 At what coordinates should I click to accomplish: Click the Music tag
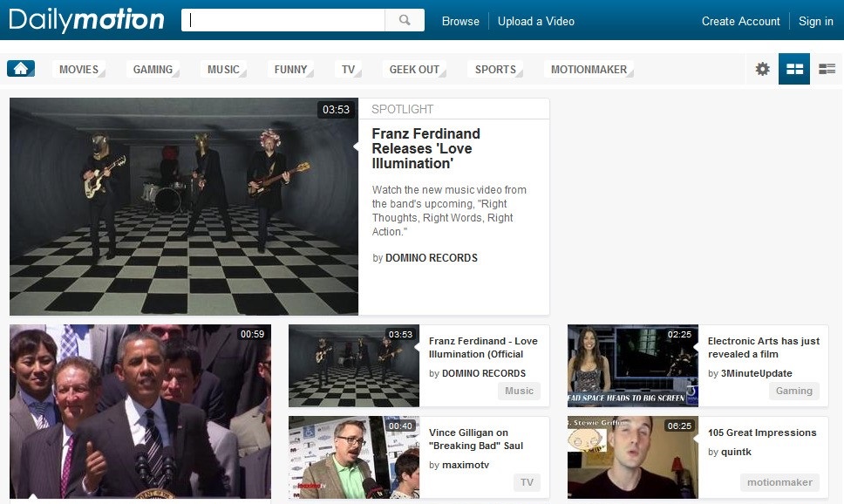519,391
